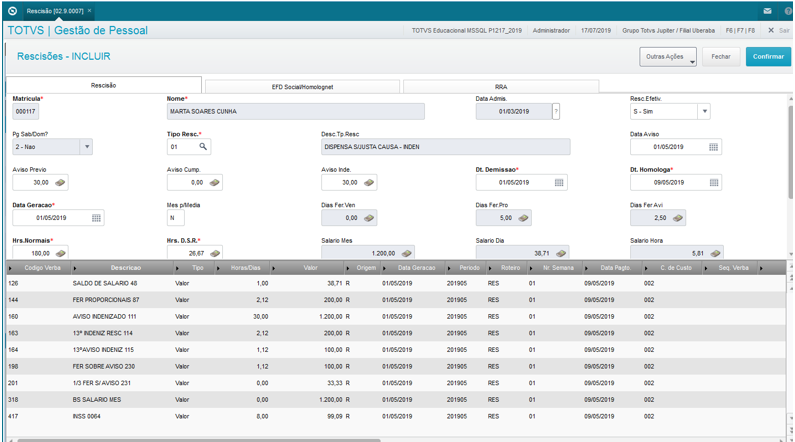Switch to the RRA tab
Image resolution: width=795 pixels, height=442 pixels.
click(x=501, y=87)
